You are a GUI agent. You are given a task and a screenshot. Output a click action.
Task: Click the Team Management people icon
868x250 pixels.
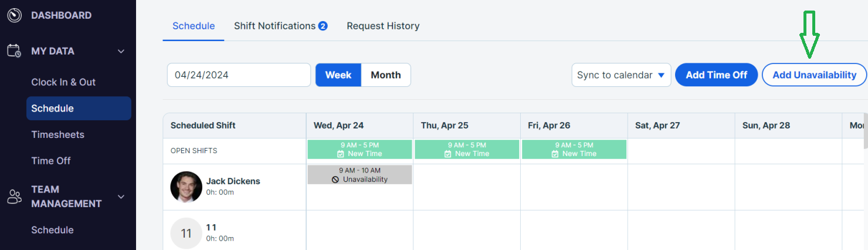pos(14,197)
